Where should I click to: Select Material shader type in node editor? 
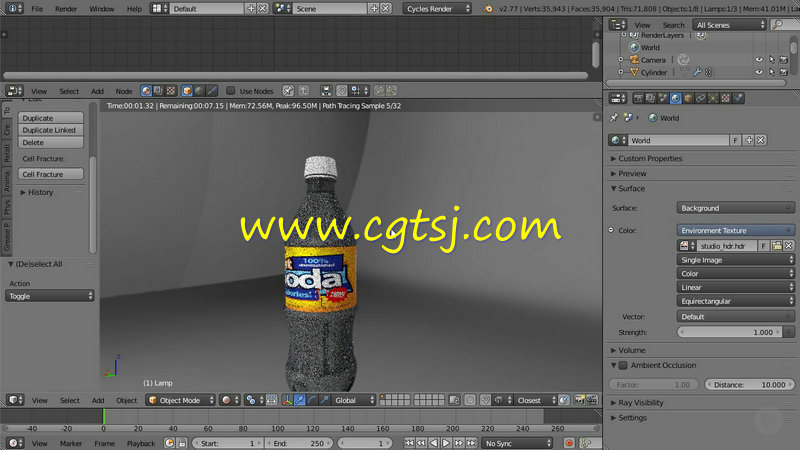pos(146,91)
